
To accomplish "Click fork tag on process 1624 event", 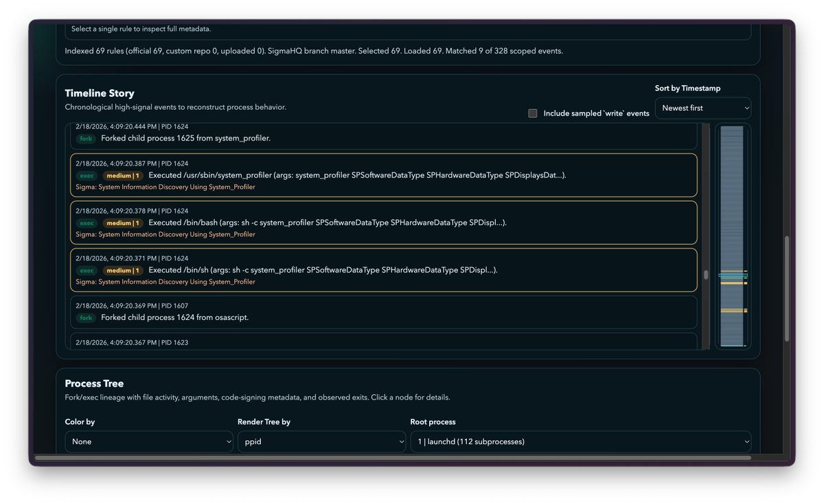I will pos(86,318).
